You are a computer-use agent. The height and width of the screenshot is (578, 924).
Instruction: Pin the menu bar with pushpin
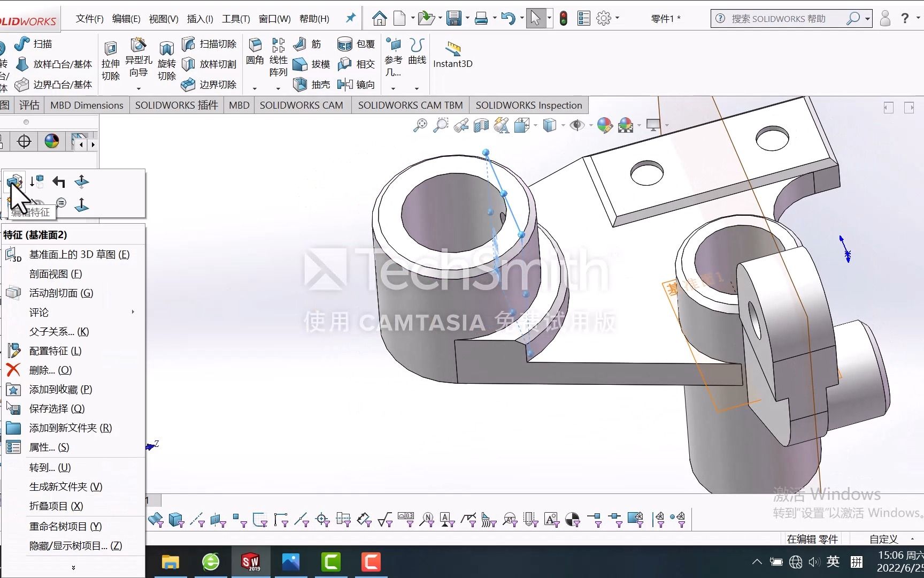click(351, 18)
